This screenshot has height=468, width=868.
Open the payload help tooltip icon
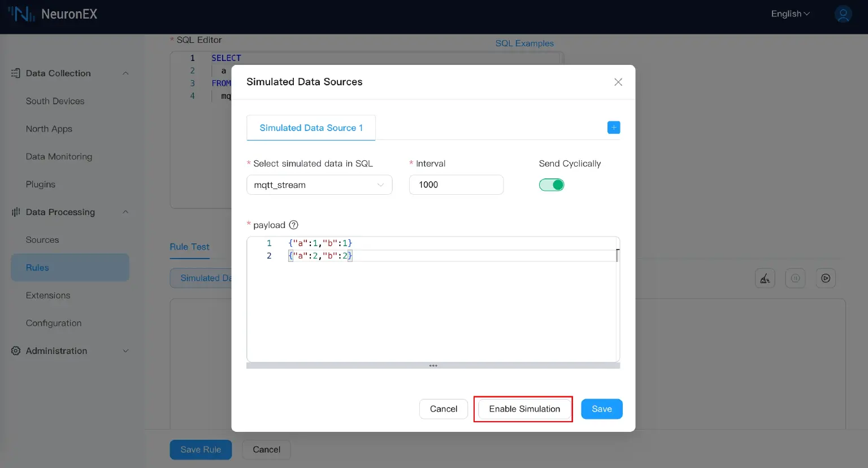point(293,225)
